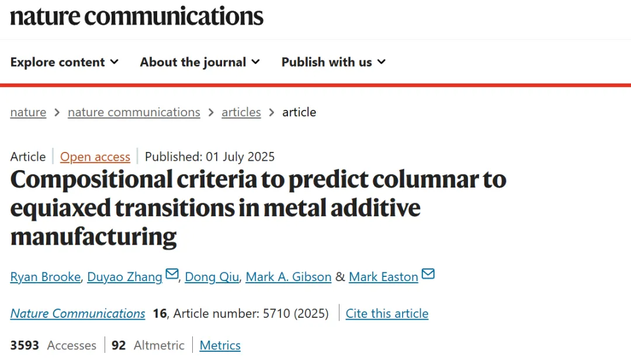Select Duyao Zhang author name link

[125, 277]
